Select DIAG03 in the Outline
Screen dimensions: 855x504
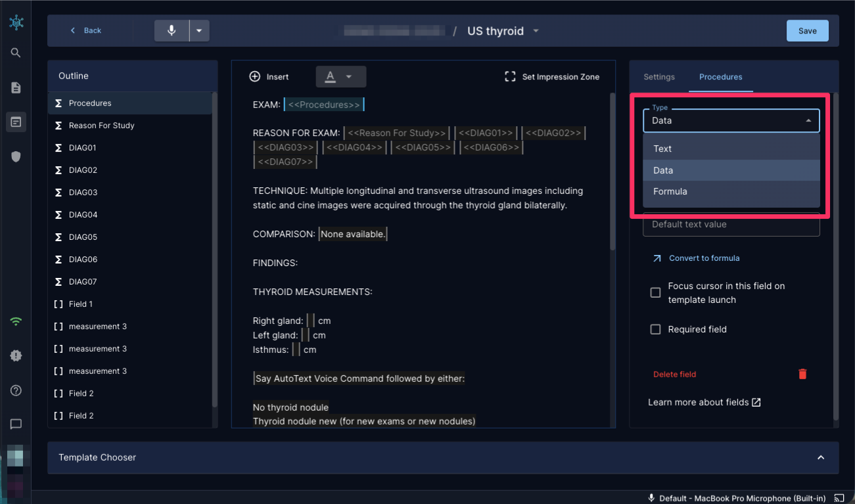coord(129,193)
